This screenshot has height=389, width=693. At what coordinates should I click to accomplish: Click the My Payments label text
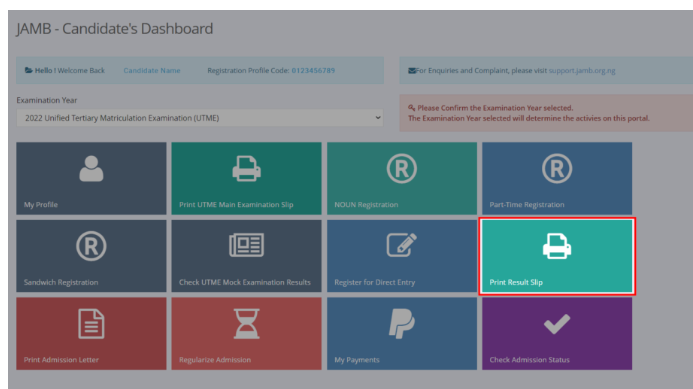(x=357, y=360)
